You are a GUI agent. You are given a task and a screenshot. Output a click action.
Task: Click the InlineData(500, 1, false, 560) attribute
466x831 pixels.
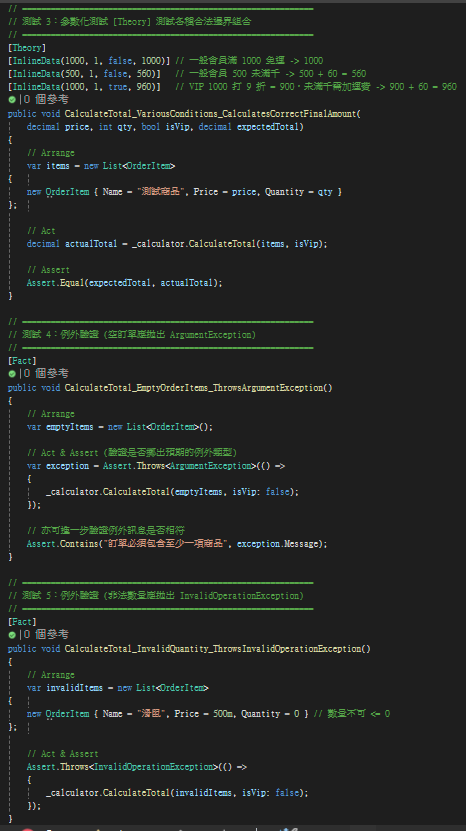[84, 74]
